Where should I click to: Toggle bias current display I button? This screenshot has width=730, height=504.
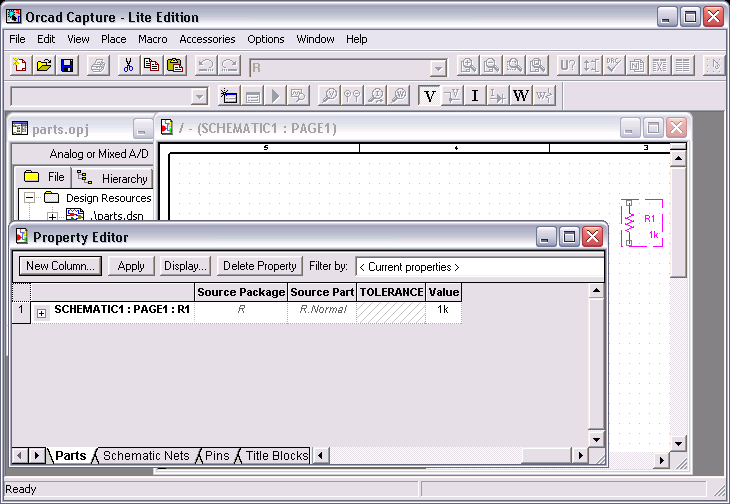475,96
